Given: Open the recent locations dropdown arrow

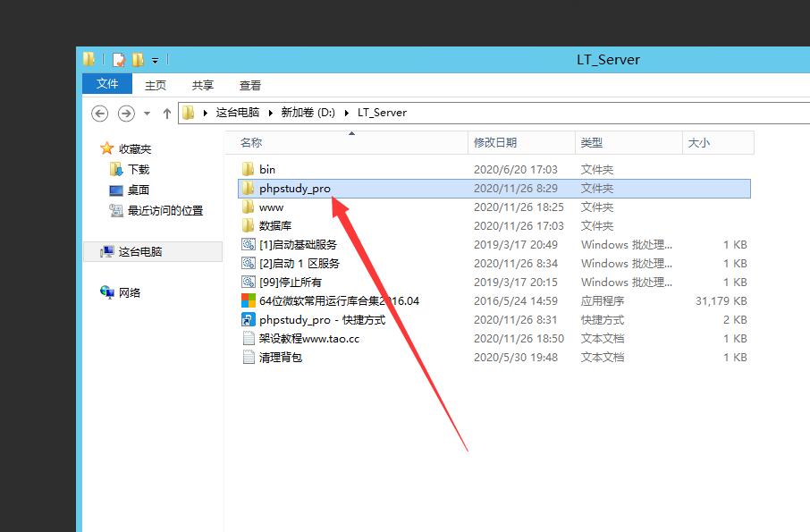Looking at the screenshot, I should 147,114.
